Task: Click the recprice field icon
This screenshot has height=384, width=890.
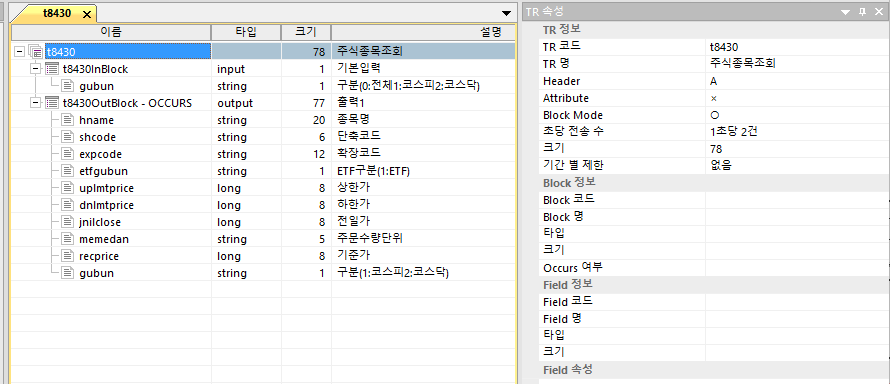Action: [68, 256]
